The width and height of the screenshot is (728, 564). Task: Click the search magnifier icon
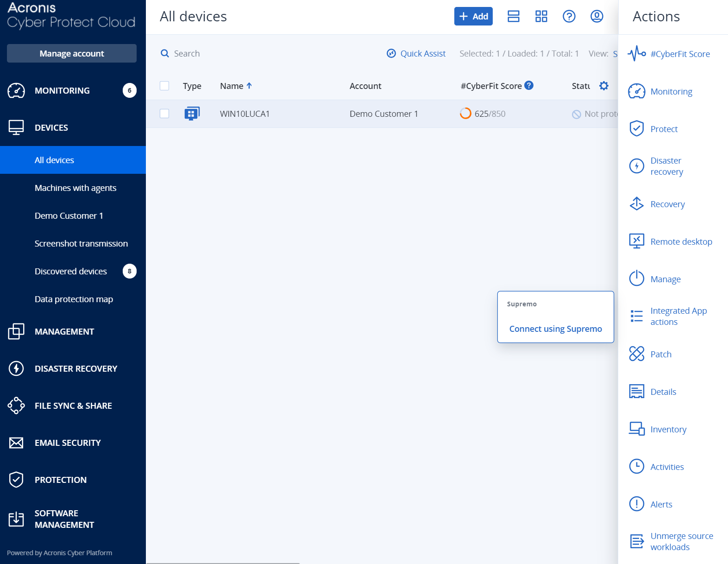165,53
